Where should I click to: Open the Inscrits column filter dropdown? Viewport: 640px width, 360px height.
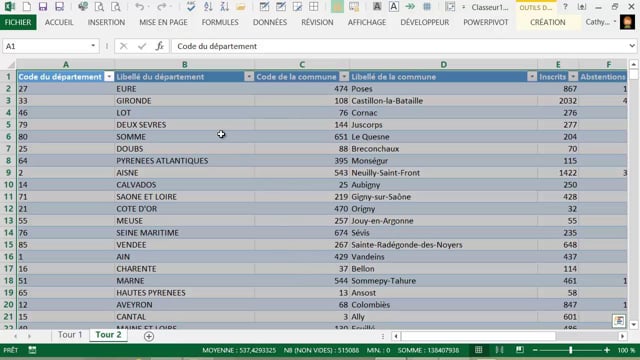[573, 77]
